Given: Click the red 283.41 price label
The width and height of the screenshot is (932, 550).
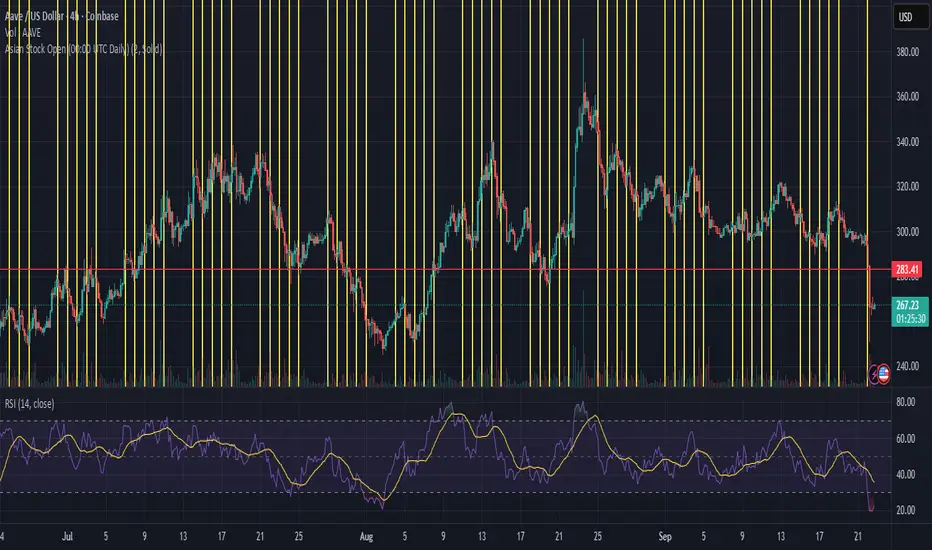Looking at the screenshot, I should (x=907, y=269).
